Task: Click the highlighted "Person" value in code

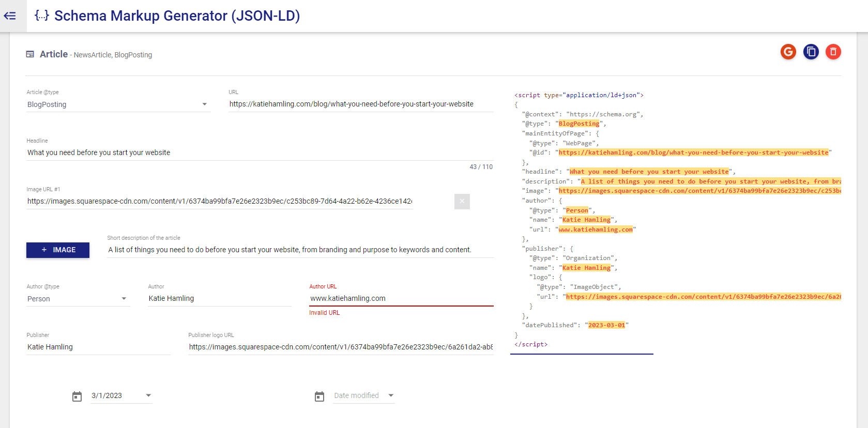Action: pos(577,210)
